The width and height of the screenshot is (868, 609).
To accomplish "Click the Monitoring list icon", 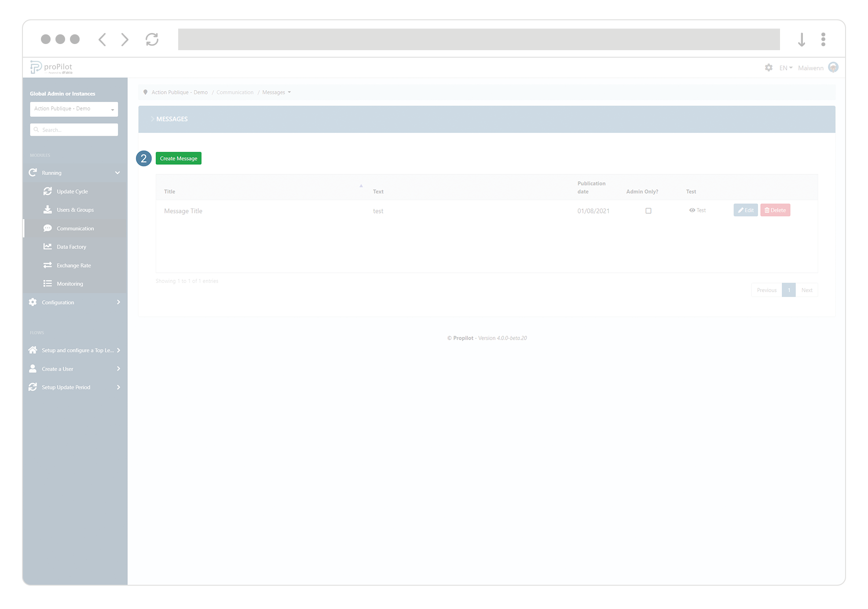I will [48, 284].
